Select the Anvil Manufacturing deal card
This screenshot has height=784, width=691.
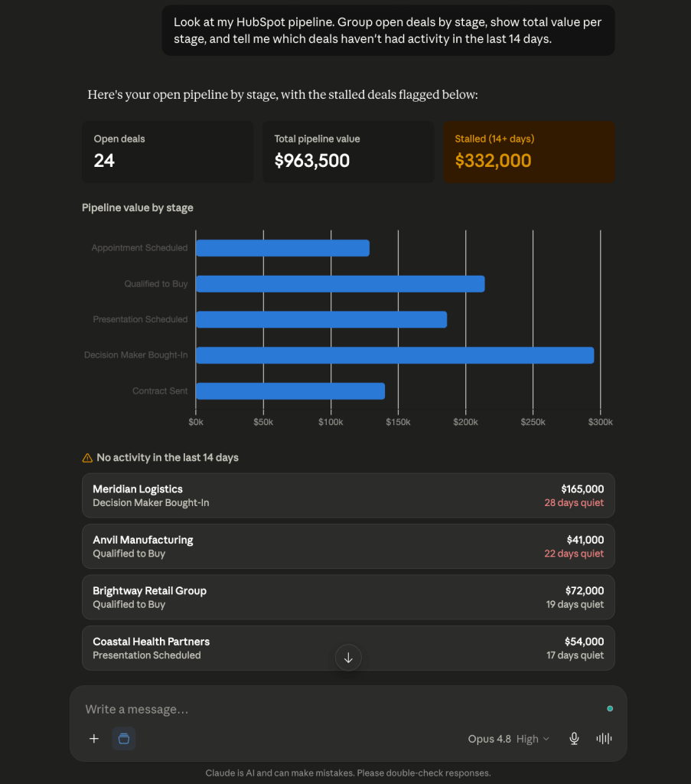click(x=348, y=547)
